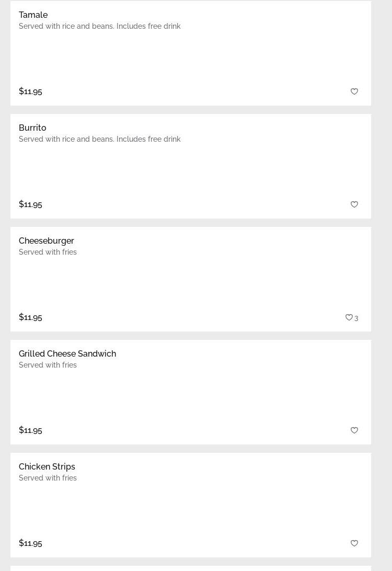
Task: Click the Tamale $11.95 price
Action: [30, 91]
